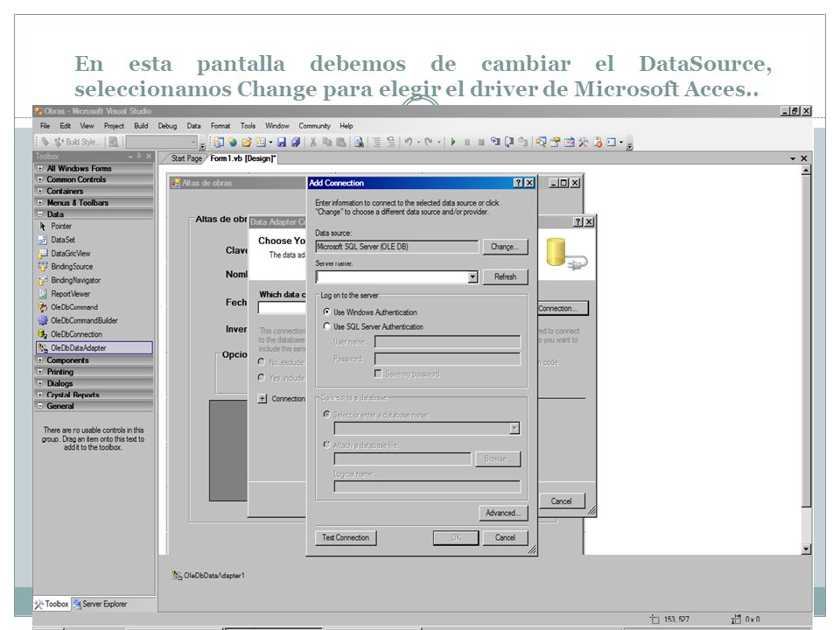The height and width of the screenshot is (630, 840).
Task: Pick the 'No, exclude' radio in wizard
Action: coord(262,362)
